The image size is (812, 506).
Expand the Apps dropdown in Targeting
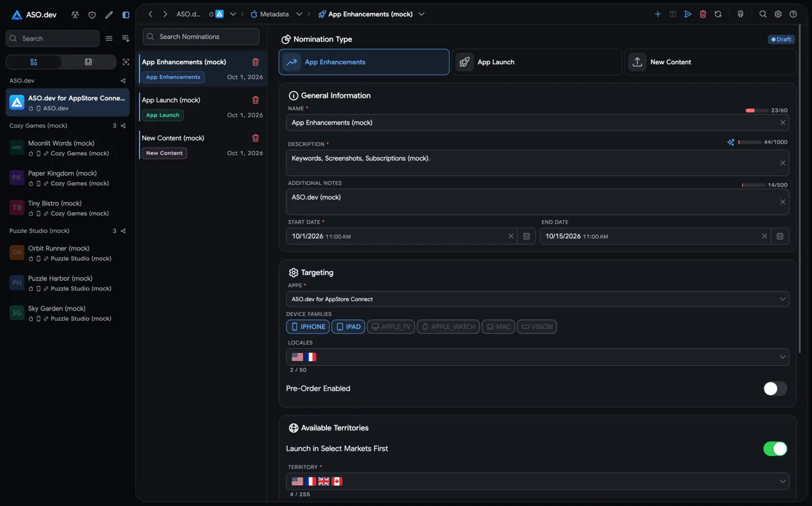point(783,299)
